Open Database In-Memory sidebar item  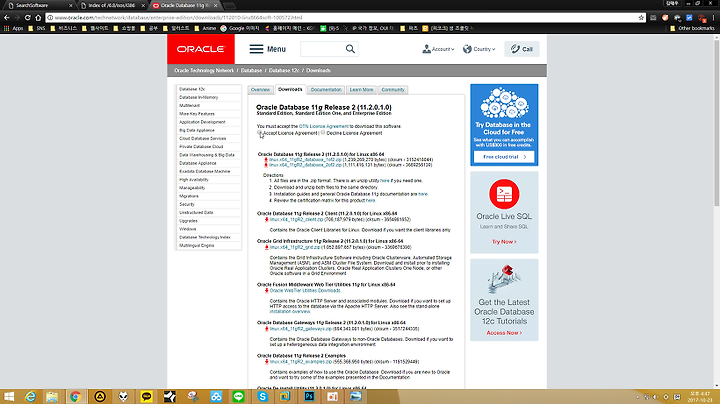click(x=208, y=97)
